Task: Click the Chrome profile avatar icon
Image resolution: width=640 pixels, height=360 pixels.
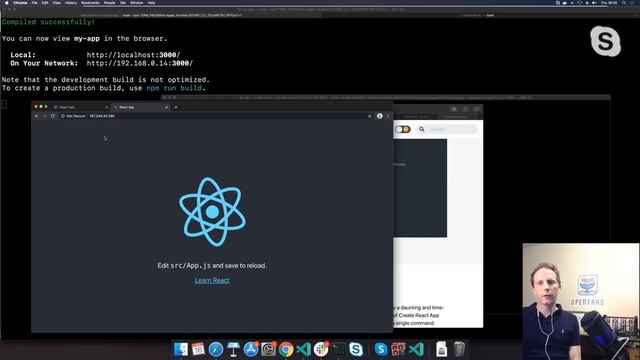Action: coord(380,116)
